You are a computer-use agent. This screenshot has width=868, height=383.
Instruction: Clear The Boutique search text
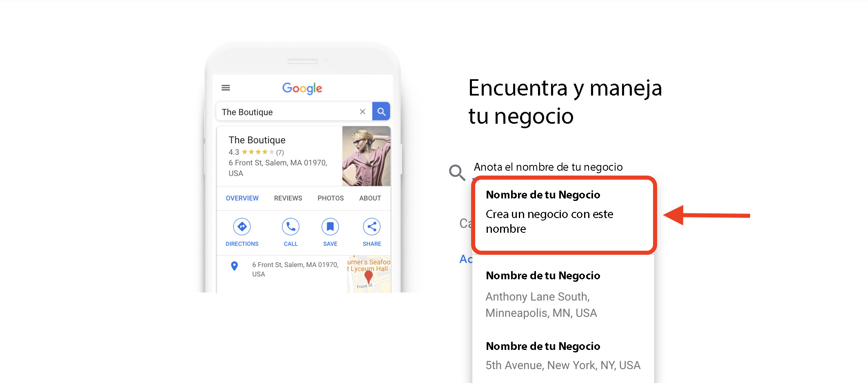click(362, 111)
